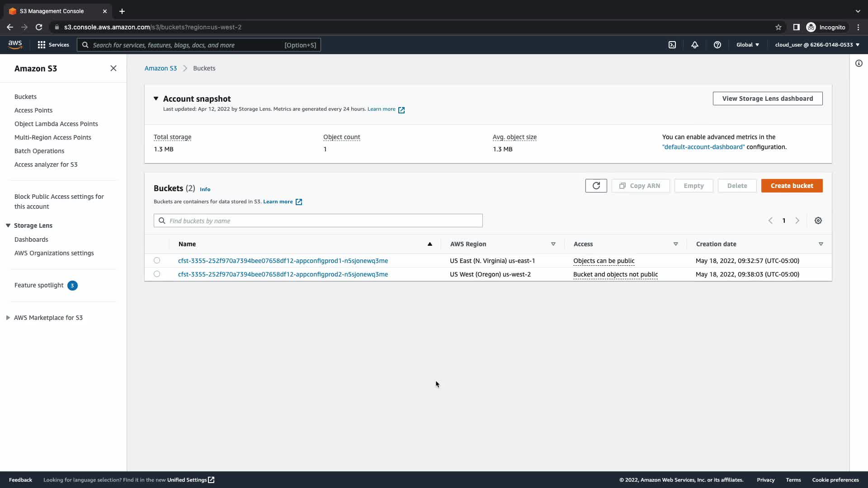Viewport: 868px width, 488px height.
Task: Select the appconfigprod2 bucket radio button
Action: tap(157, 274)
